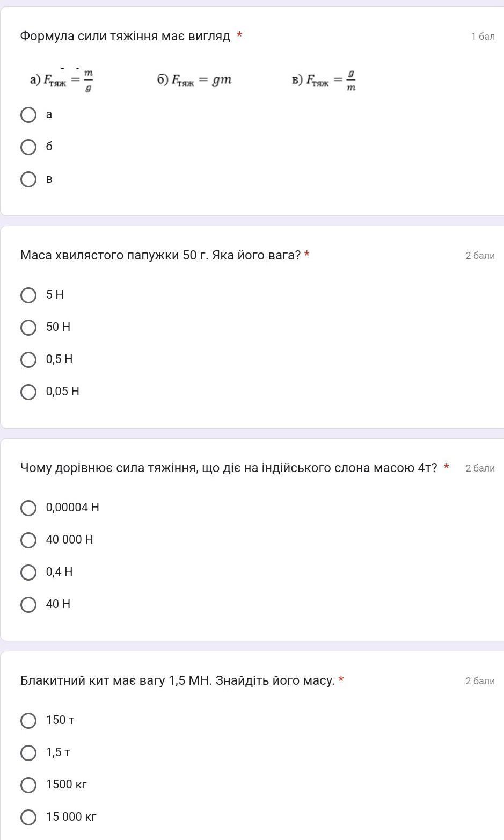Select the '0,05 Н' radio option
504x840 pixels.
pyautogui.click(x=28, y=392)
